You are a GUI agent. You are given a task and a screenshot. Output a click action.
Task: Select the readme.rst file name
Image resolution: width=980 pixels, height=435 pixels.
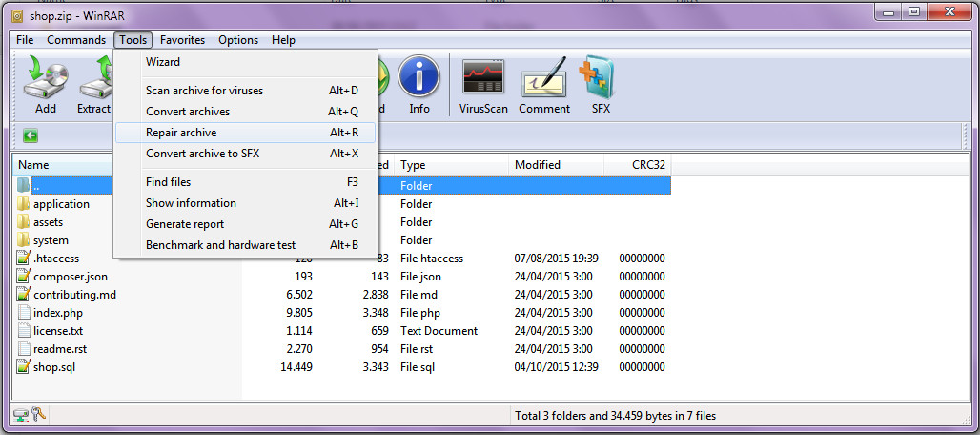coord(58,349)
